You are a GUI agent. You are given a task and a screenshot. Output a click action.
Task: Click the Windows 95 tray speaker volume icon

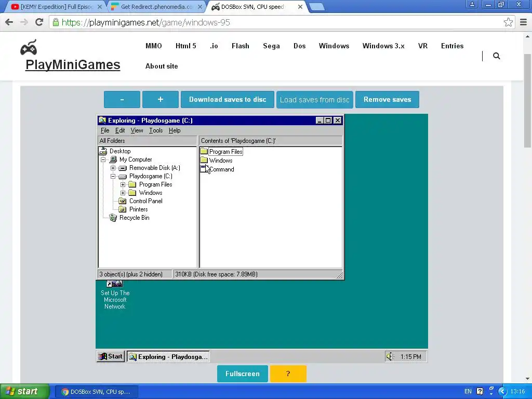tap(390, 356)
